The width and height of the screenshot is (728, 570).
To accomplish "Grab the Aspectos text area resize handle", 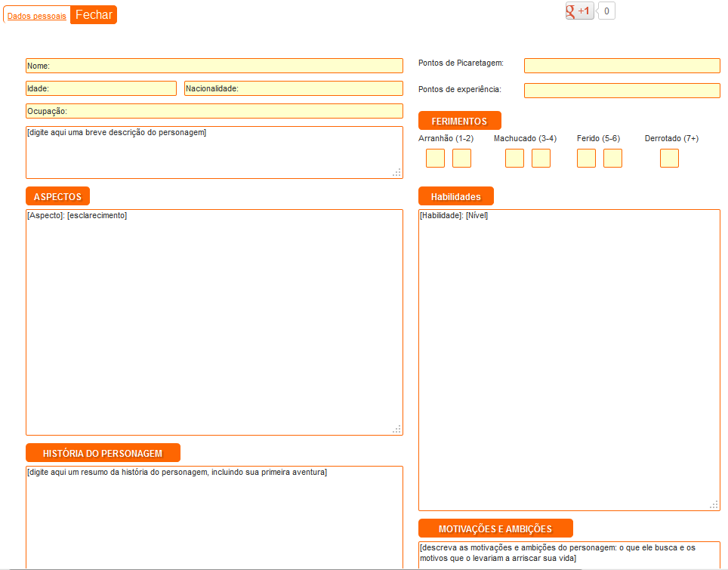I will pyautogui.click(x=397, y=430).
